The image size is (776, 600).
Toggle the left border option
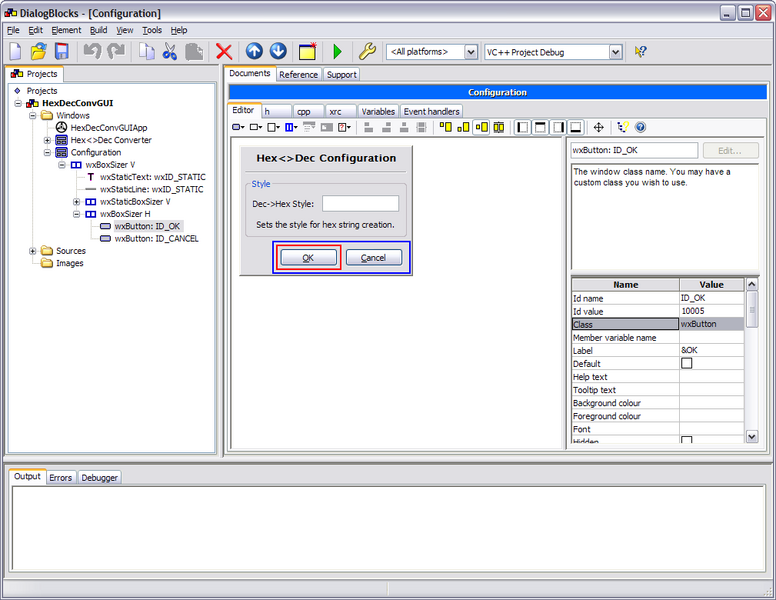[x=522, y=127]
